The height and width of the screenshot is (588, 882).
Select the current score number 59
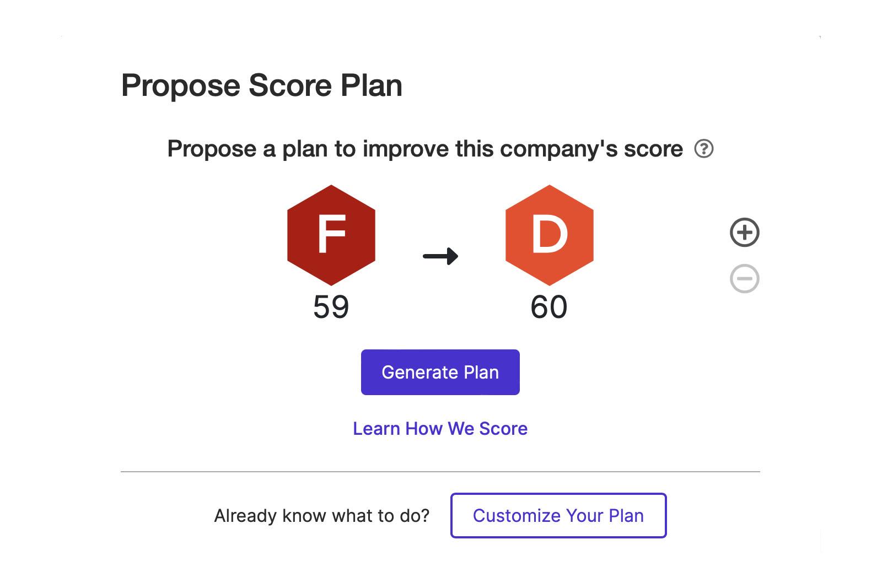331,307
